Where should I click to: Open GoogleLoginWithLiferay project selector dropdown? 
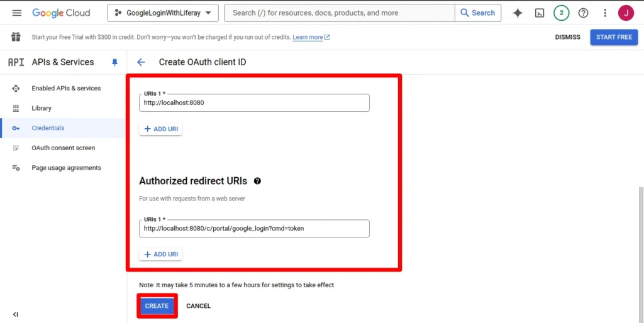[163, 13]
